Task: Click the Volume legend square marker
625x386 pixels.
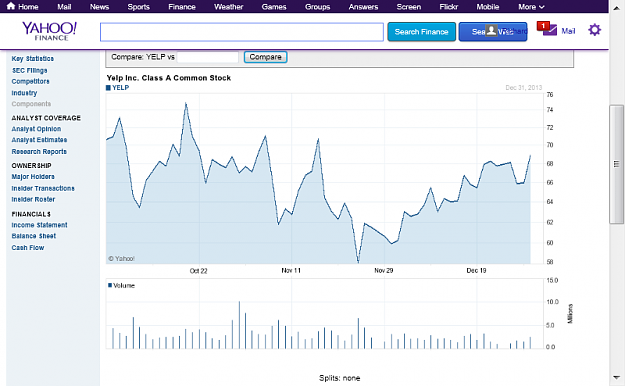Action: click(x=110, y=285)
